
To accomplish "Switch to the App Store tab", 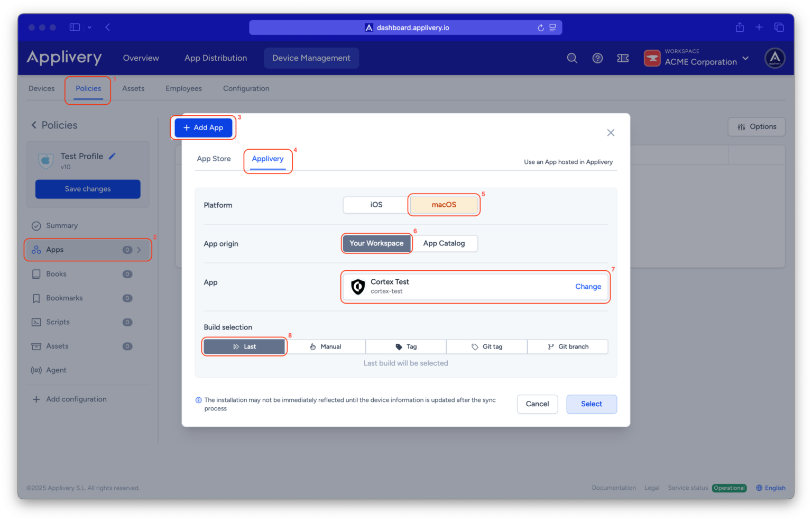I will [214, 158].
